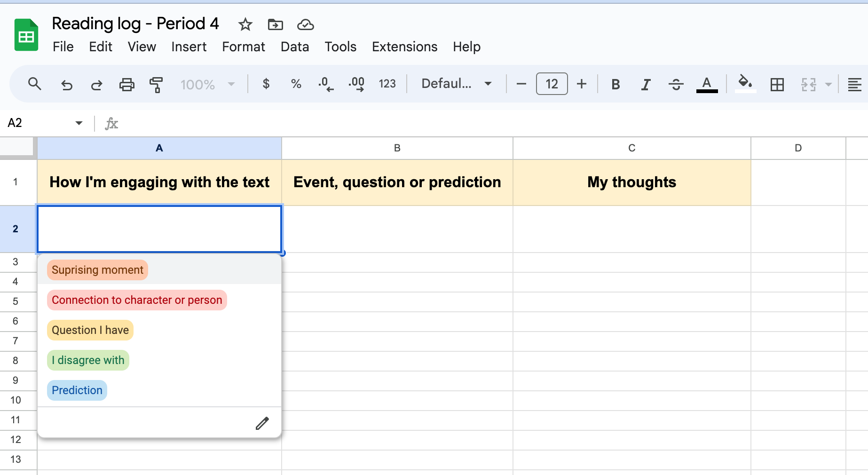Open the print dialog

coord(127,85)
